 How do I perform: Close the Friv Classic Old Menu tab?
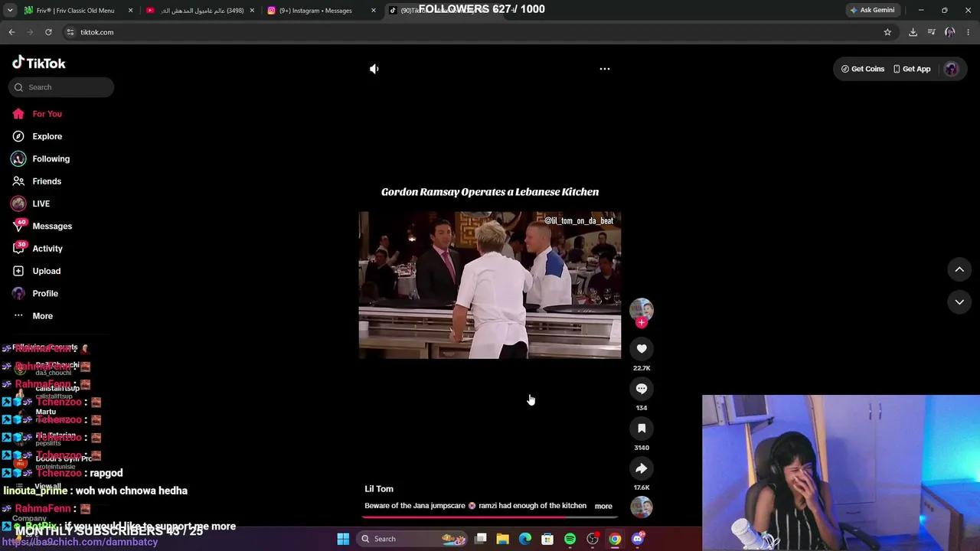(x=131, y=11)
